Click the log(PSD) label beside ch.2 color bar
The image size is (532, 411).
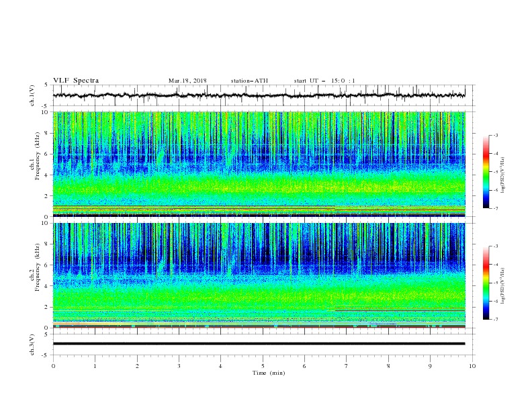(x=502, y=285)
